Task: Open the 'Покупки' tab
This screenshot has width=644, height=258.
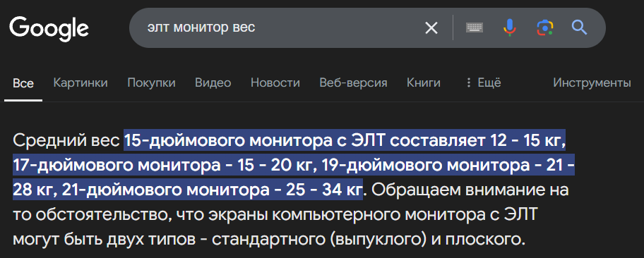Action: [x=152, y=83]
